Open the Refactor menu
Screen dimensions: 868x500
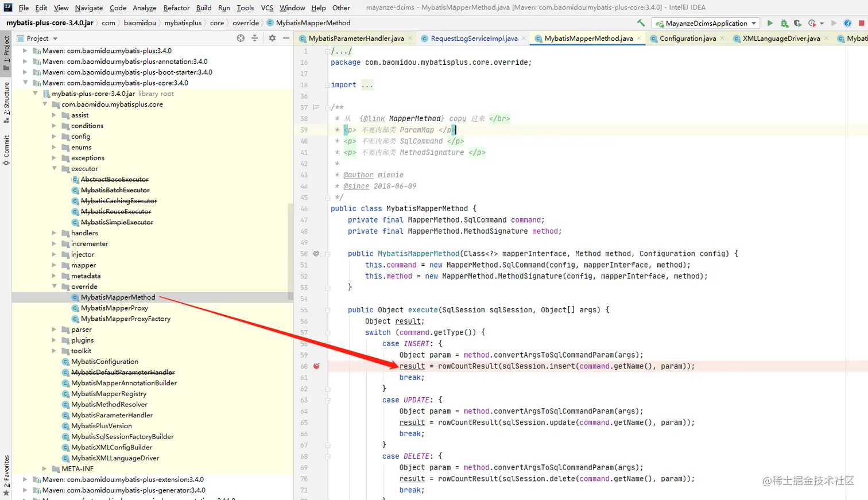coord(176,7)
